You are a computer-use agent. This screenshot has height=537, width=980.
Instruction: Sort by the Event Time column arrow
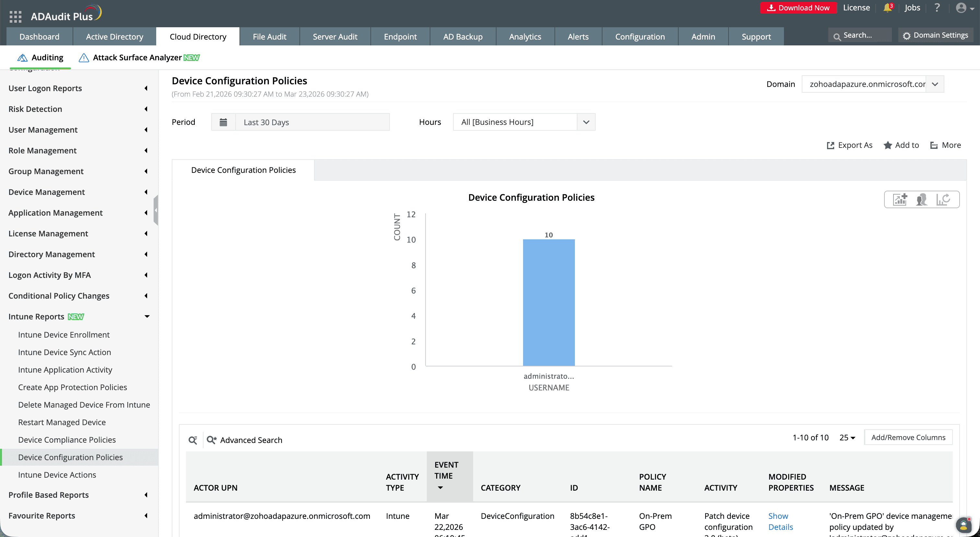pyautogui.click(x=440, y=487)
